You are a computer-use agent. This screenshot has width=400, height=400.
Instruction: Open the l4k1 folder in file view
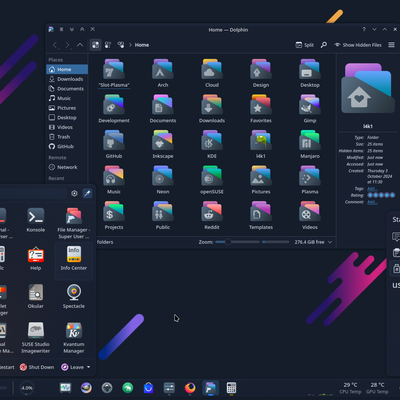click(x=261, y=140)
